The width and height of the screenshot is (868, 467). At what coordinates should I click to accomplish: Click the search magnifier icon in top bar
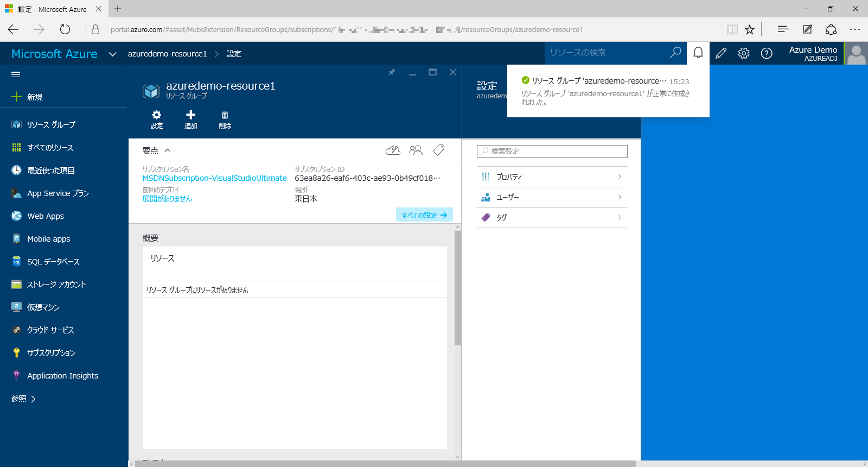click(x=675, y=53)
